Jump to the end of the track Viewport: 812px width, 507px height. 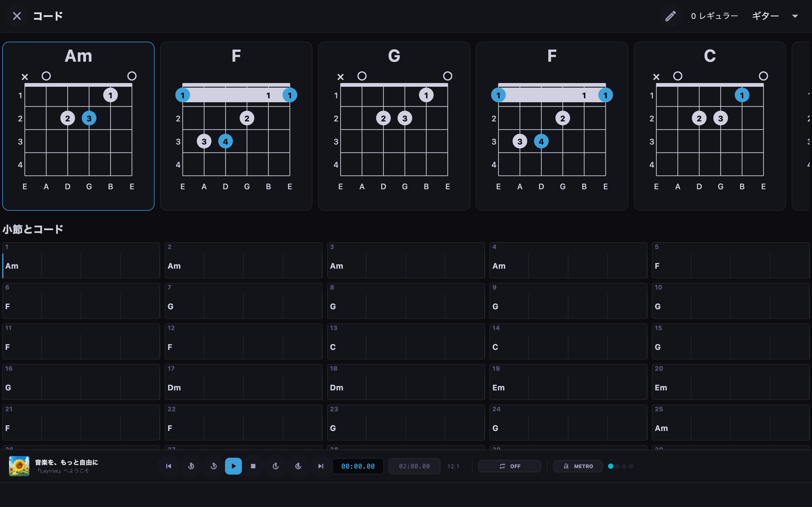click(321, 466)
